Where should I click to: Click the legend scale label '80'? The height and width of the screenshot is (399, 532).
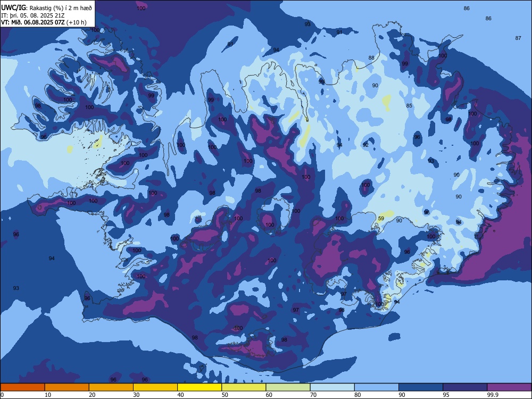pos(358,395)
